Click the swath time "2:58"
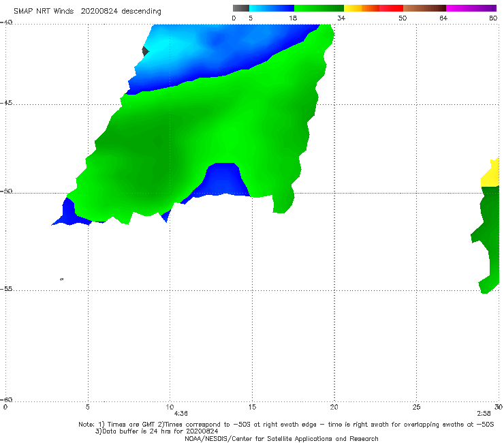 (x=484, y=414)
